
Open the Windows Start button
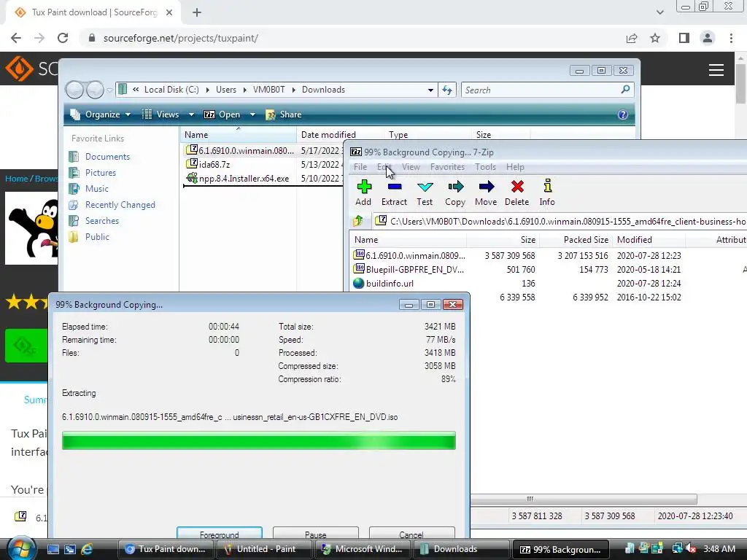pos(21,549)
